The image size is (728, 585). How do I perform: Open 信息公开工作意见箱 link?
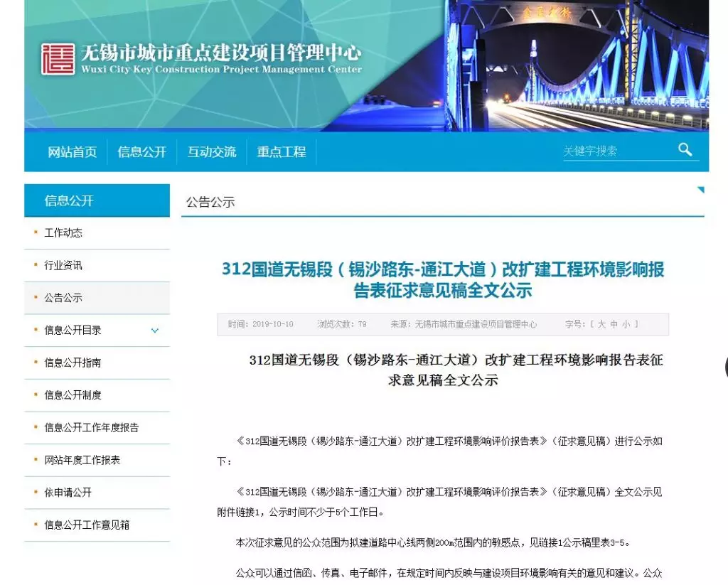click(x=87, y=525)
